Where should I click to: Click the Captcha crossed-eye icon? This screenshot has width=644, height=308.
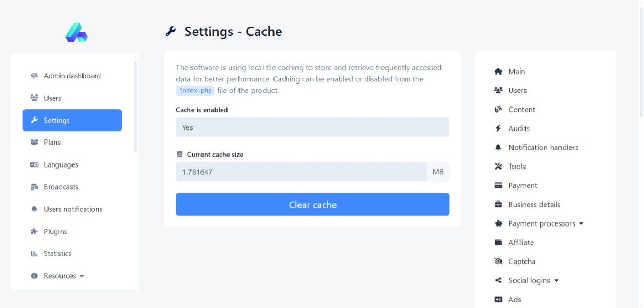(x=498, y=262)
